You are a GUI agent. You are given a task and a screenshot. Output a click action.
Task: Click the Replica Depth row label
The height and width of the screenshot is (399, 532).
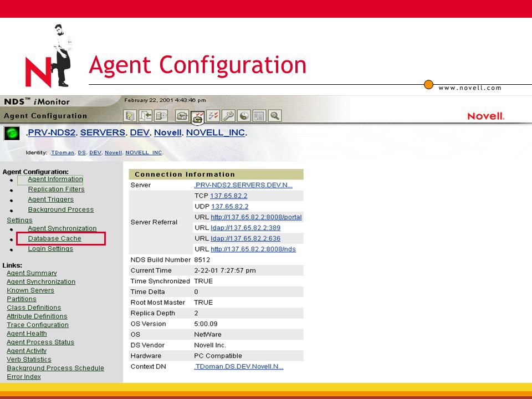tap(153, 313)
